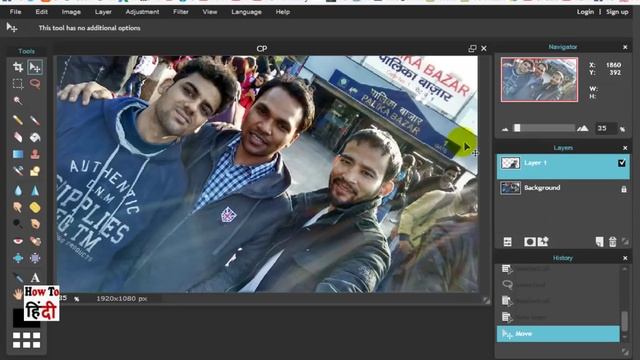
Task: Select the Clone Stamp tool
Action: [x=35, y=154]
